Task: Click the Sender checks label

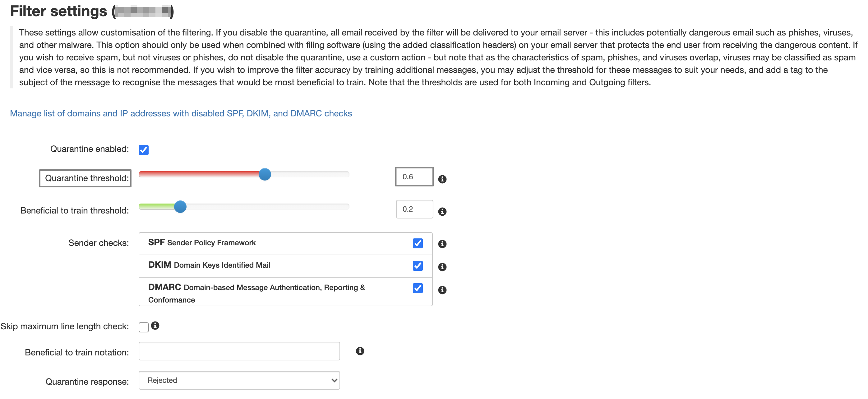Action: pyautogui.click(x=99, y=243)
